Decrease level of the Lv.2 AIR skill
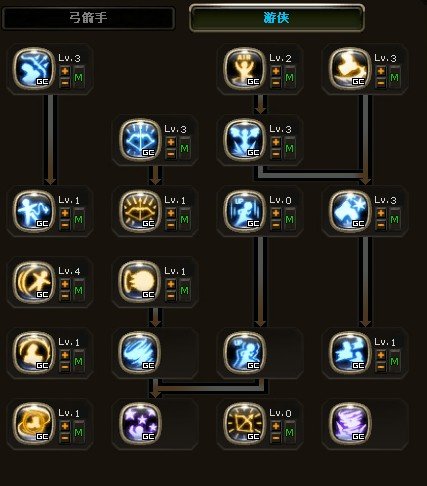Image resolution: width=427 pixels, height=486 pixels. click(x=276, y=82)
